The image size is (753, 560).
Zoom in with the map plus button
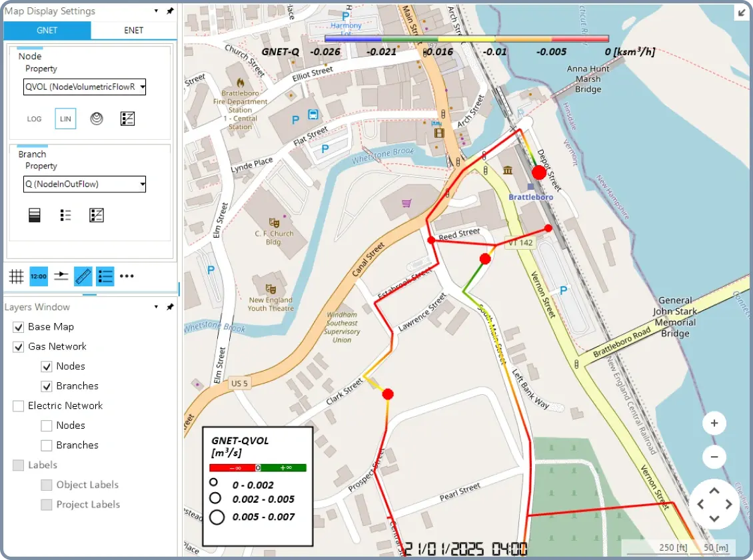click(714, 423)
